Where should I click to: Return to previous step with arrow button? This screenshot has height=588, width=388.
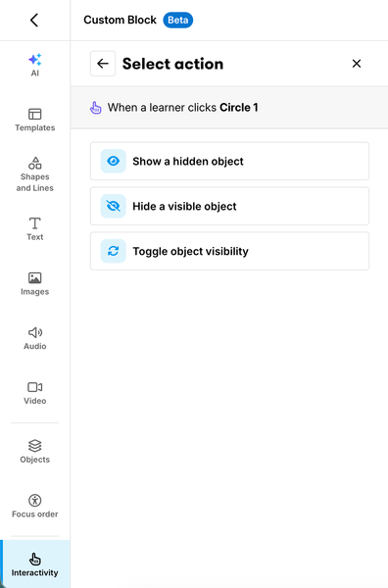coord(103,64)
